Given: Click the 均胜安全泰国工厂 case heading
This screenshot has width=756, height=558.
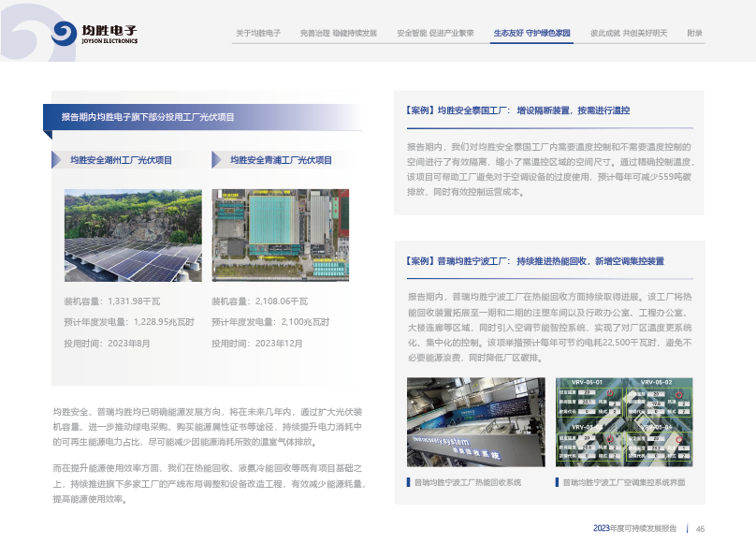Looking at the screenshot, I should pos(518,110).
